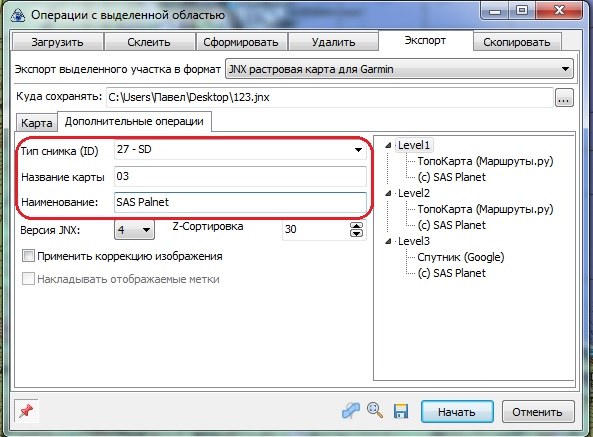Click the Отменить button
593x437 pixels.
[537, 412]
